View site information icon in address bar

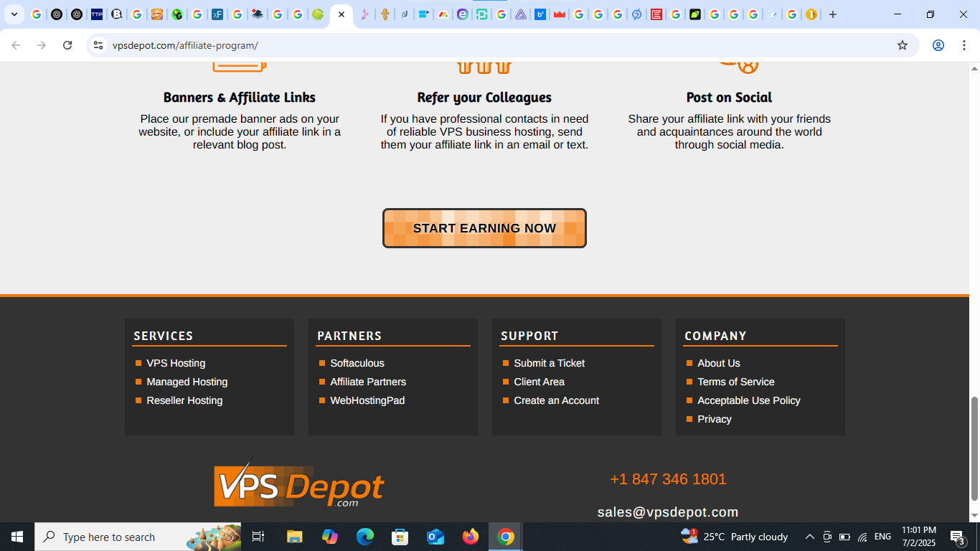[x=98, y=45]
